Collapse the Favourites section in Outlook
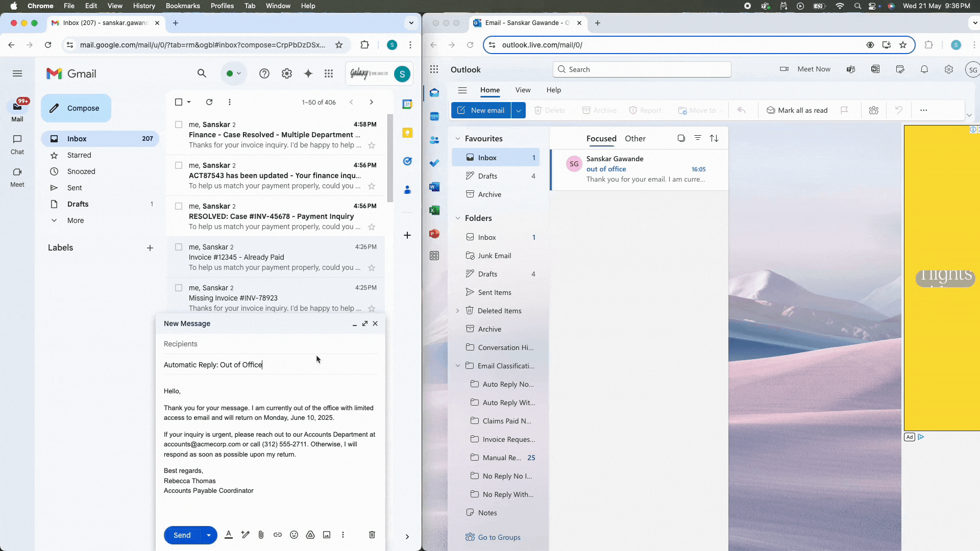Screen dimensions: 980x551 [x=458, y=139]
